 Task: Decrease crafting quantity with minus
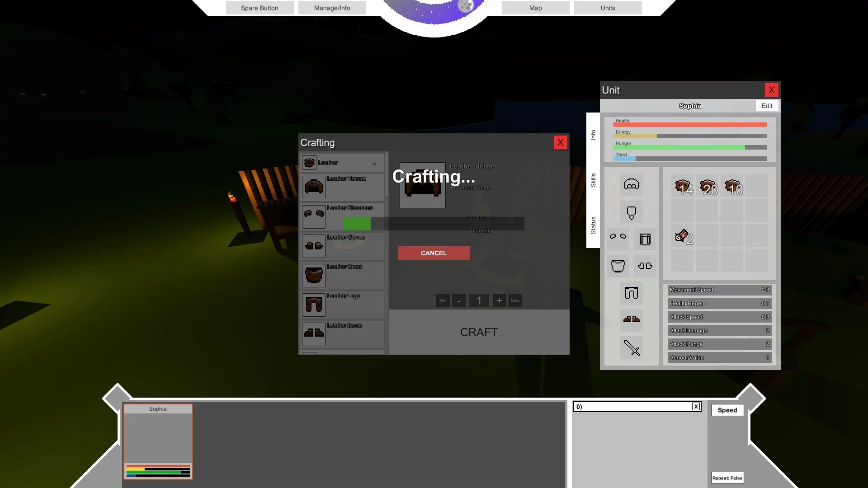pos(459,300)
